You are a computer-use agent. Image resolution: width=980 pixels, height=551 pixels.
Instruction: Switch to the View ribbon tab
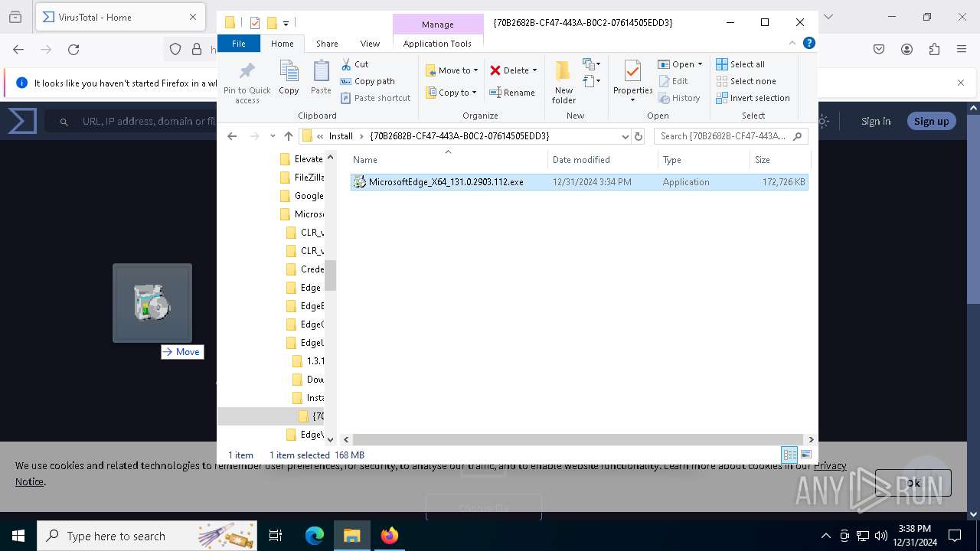[370, 44]
